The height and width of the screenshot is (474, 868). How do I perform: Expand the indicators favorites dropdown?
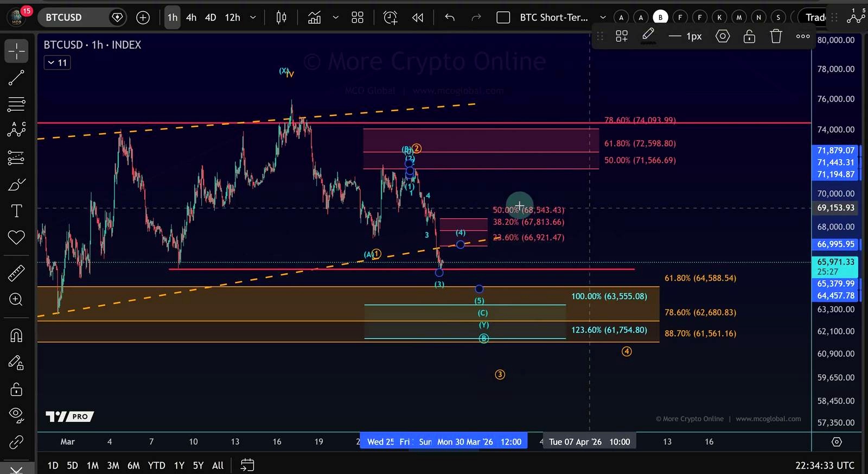[336, 17]
